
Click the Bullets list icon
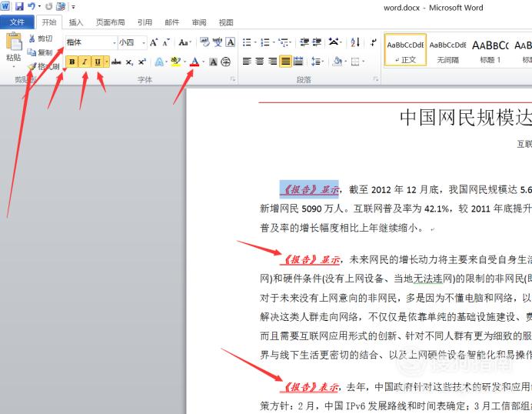[247, 42]
